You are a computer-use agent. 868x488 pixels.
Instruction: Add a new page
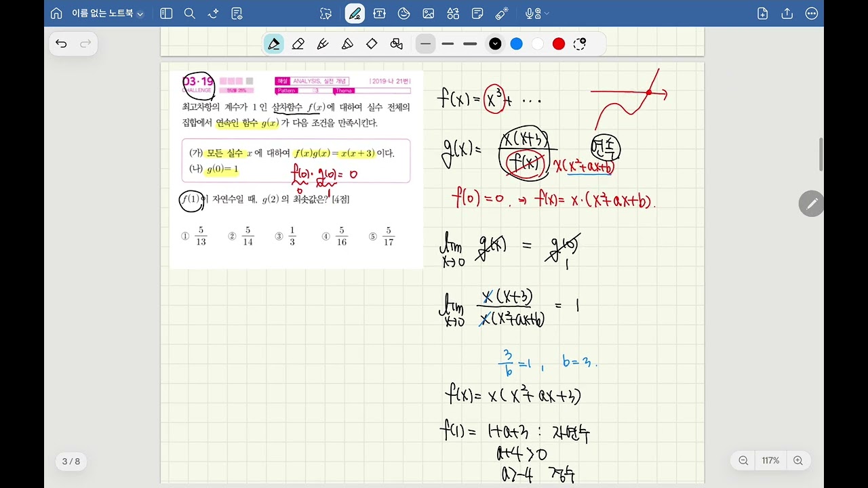(763, 14)
